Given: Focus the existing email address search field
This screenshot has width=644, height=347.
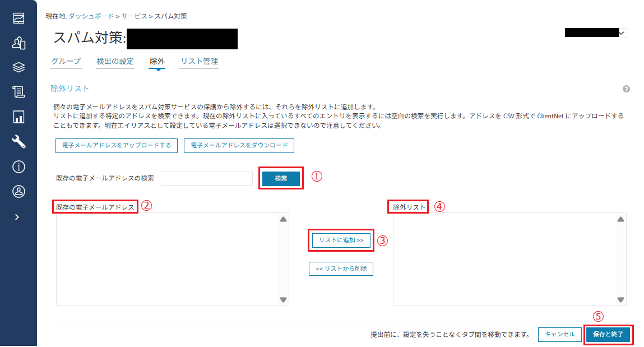Looking at the screenshot, I should click(206, 178).
